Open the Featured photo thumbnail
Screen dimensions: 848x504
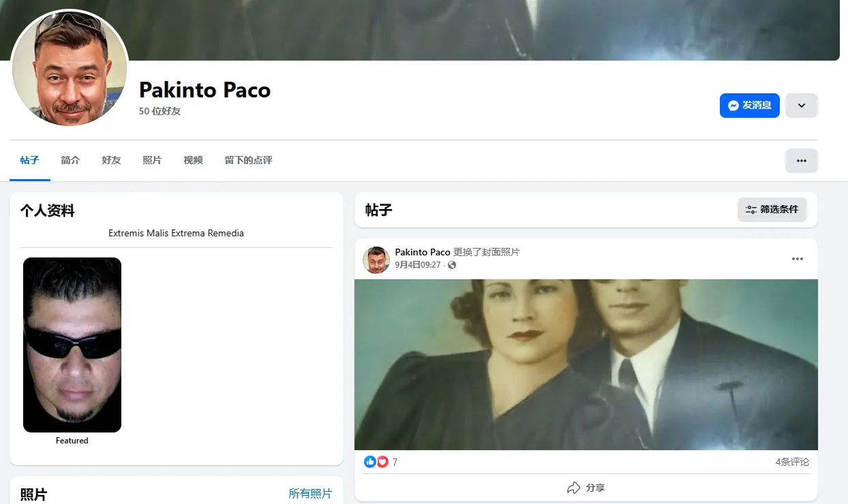pyautogui.click(x=72, y=345)
